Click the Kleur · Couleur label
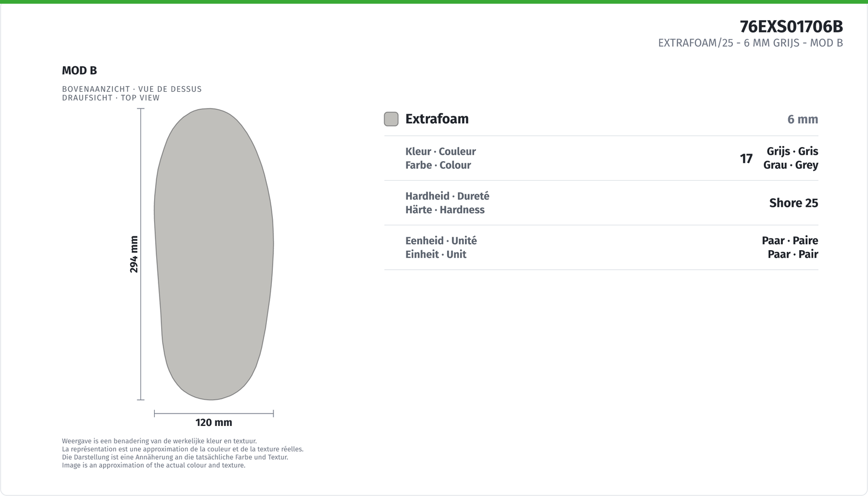The image size is (868, 496). [x=441, y=151]
